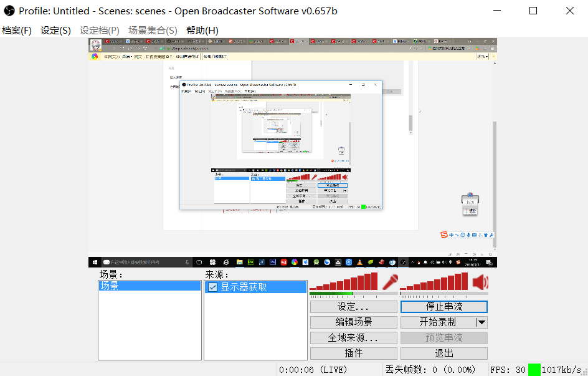Click the 场景: list label
588x376 pixels.
[x=111, y=274]
